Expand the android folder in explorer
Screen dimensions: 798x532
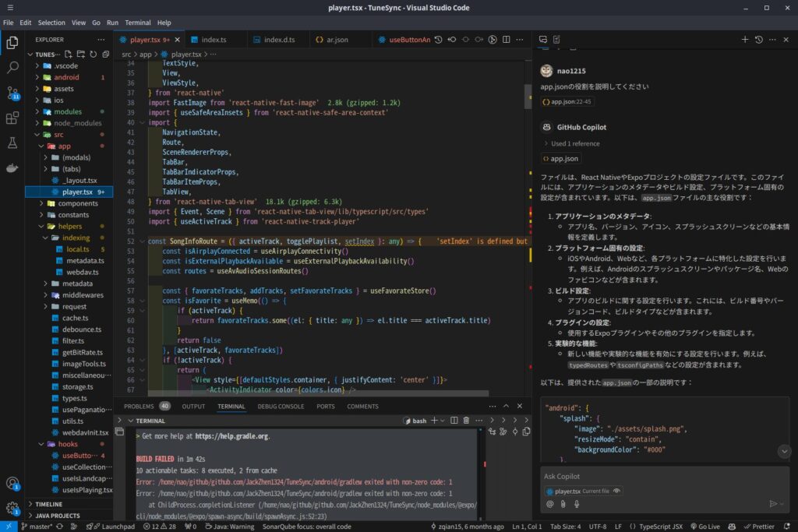(x=65, y=77)
